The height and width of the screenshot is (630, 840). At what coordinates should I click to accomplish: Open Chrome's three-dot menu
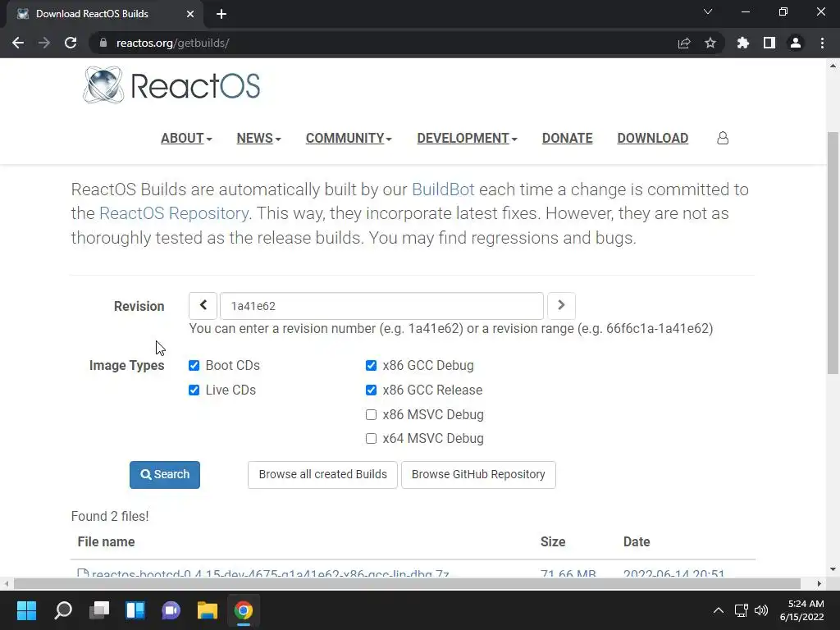pos(822,43)
